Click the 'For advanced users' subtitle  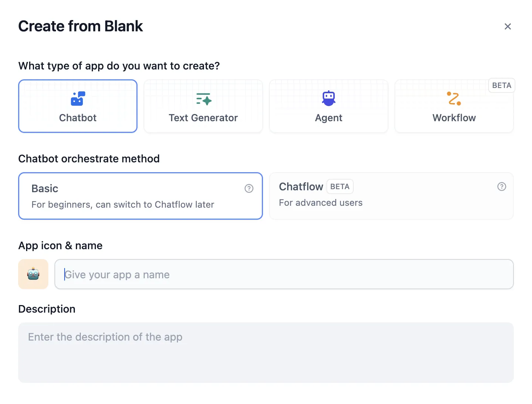pyautogui.click(x=321, y=203)
